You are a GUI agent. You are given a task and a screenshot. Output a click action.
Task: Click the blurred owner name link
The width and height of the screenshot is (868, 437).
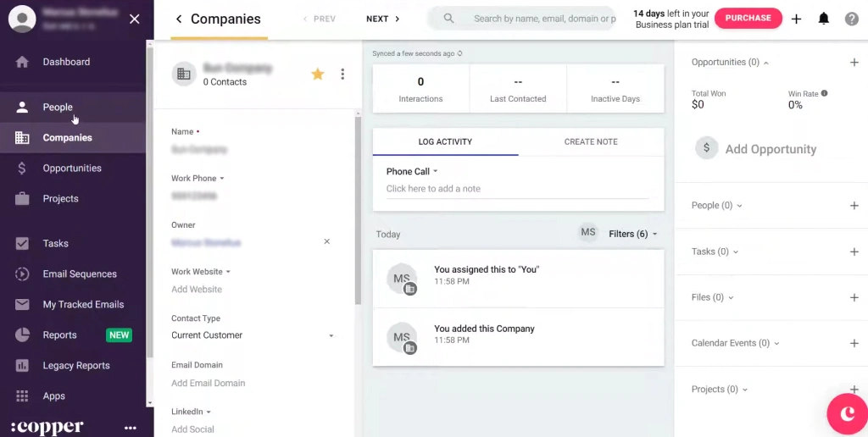pyautogui.click(x=206, y=242)
